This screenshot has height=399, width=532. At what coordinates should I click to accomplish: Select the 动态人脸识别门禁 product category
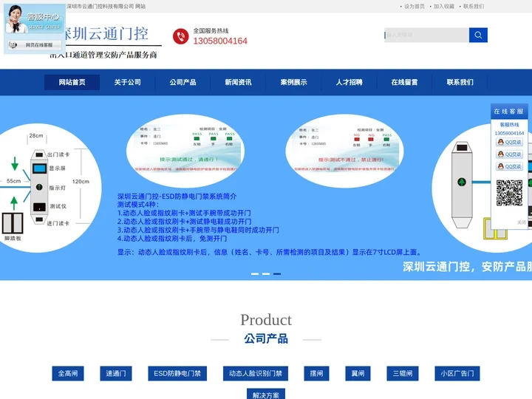click(x=256, y=374)
